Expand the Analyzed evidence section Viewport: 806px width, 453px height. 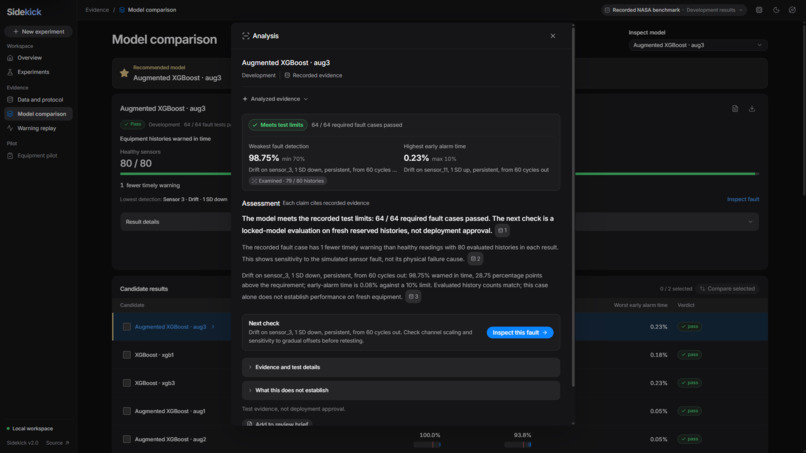point(275,99)
